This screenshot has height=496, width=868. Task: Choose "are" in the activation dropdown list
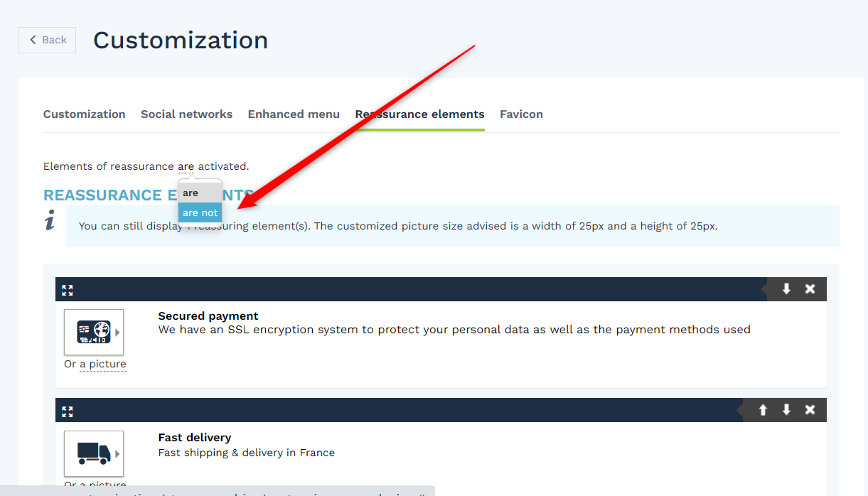tap(191, 193)
